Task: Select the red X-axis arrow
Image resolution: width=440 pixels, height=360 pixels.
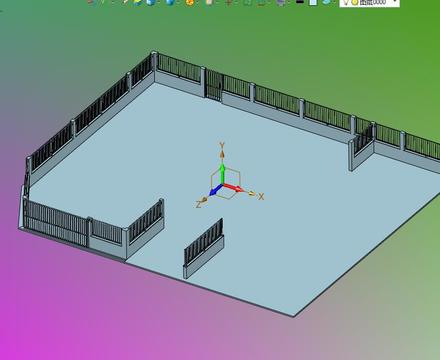Action: pos(234,188)
